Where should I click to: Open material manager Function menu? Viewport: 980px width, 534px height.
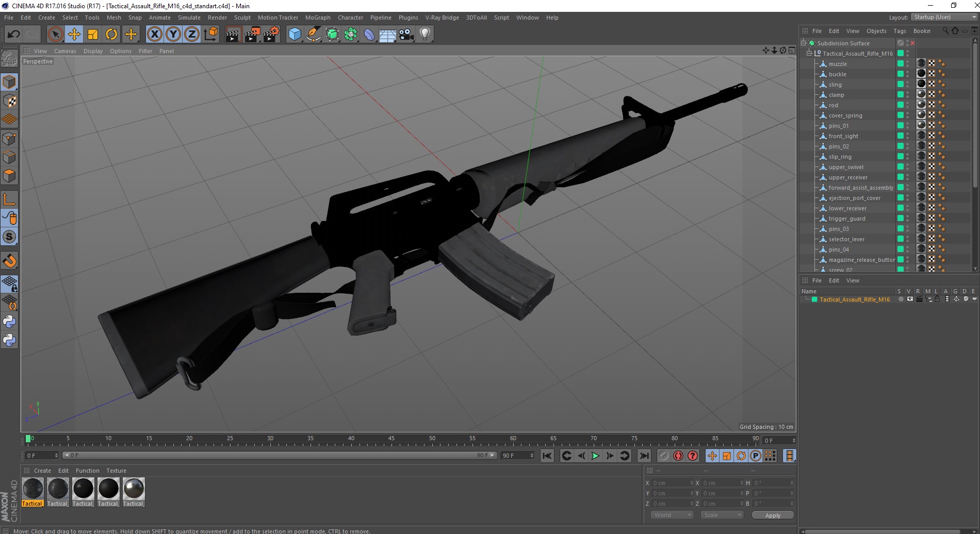[87, 471]
